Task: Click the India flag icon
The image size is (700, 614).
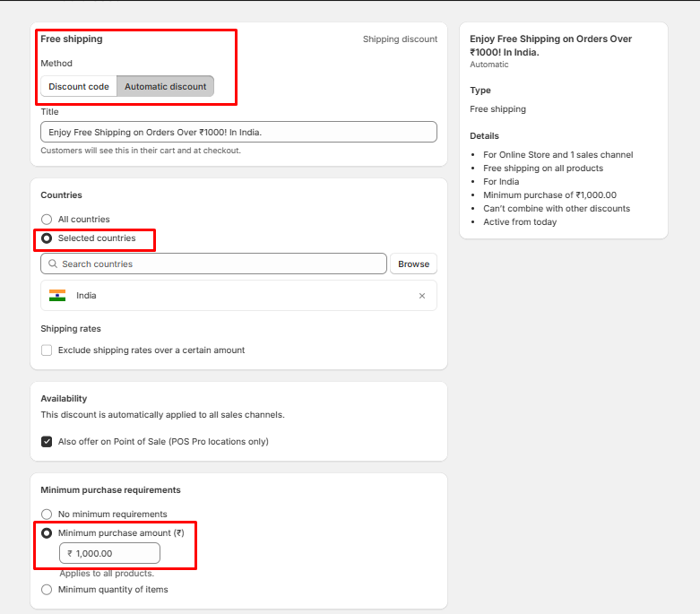Action: tap(57, 296)
